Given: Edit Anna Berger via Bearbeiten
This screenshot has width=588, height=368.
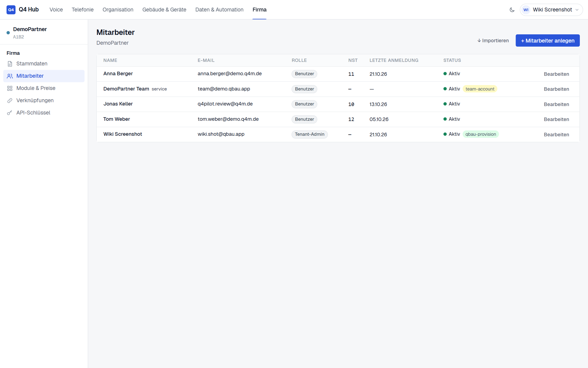Looking at the screenshot, I should pyautogui.click(x=556, y=74).
